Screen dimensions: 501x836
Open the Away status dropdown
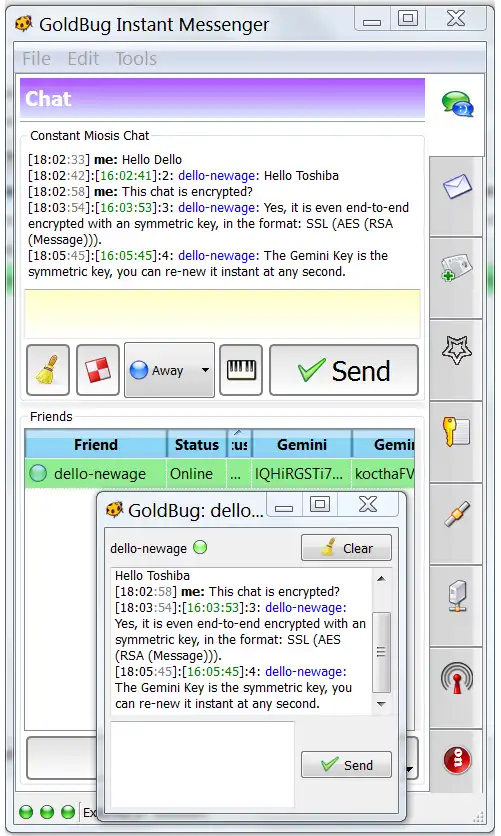click(169, 369)
